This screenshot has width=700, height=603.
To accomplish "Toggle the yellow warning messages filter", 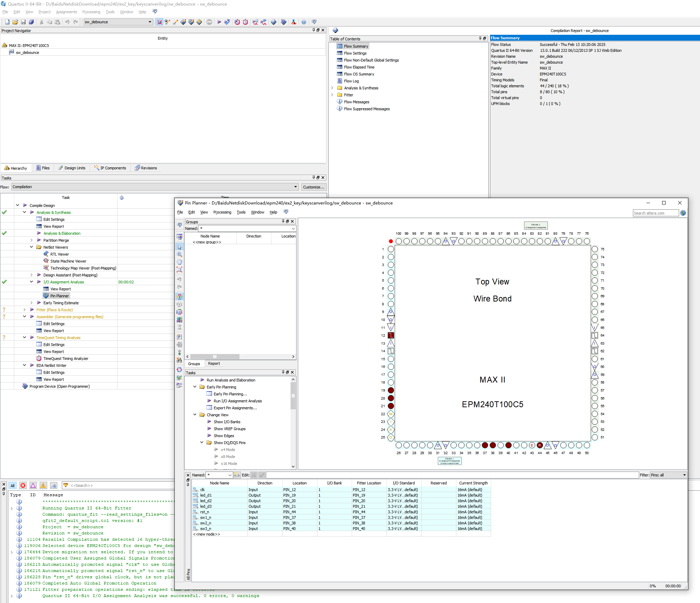I will [43, 485].
